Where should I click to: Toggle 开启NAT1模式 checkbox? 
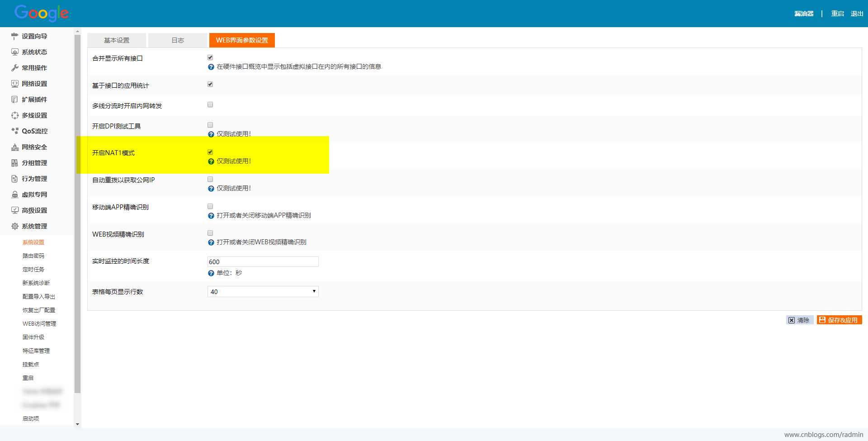[x=210, y=152]
